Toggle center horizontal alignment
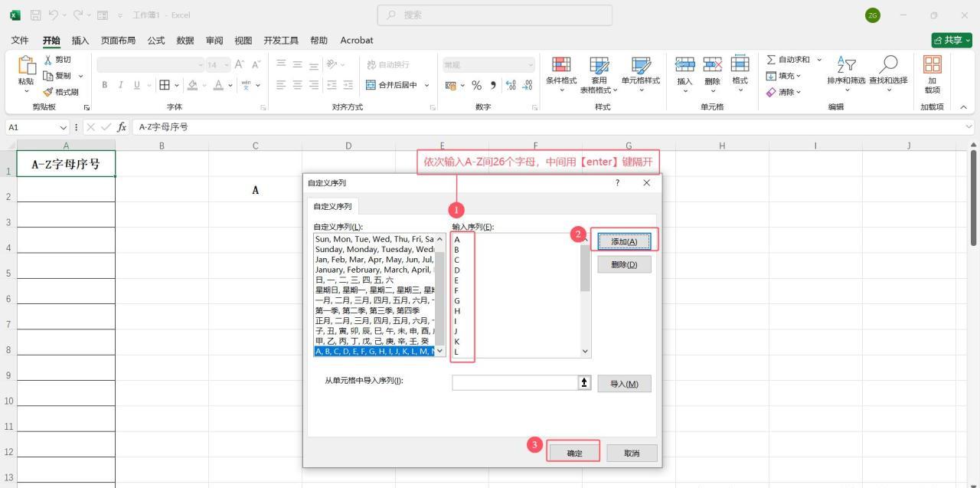The image size is (980, 488). pyautogui.click(x=298, y=85)
